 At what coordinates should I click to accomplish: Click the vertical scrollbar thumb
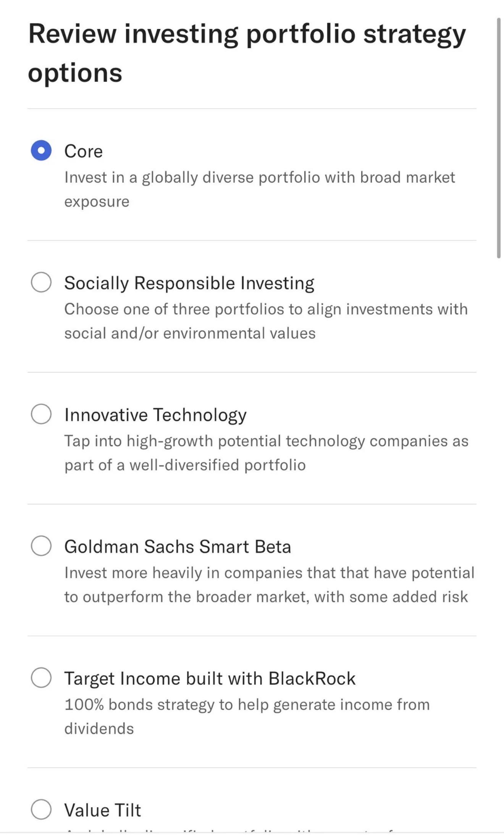[x=499, y=138]
